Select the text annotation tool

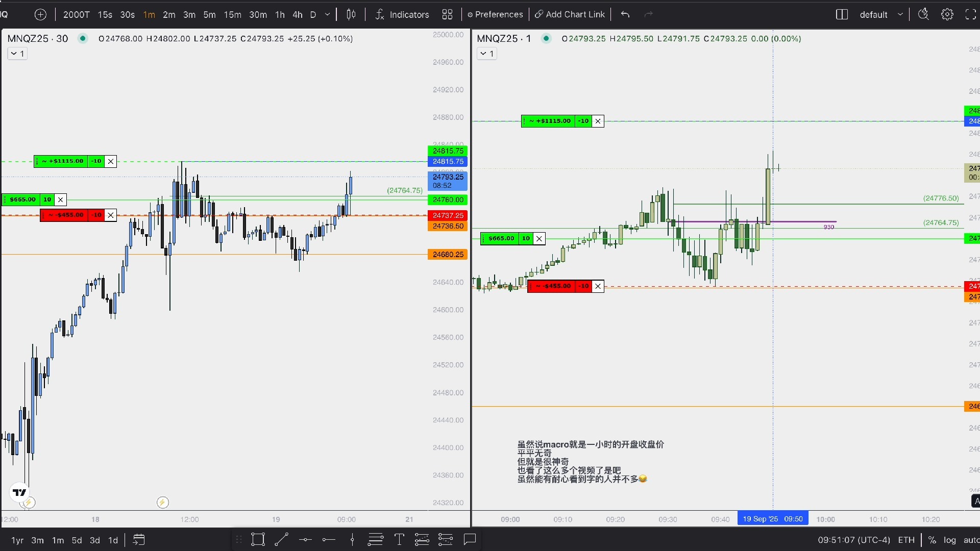(399, 540)
